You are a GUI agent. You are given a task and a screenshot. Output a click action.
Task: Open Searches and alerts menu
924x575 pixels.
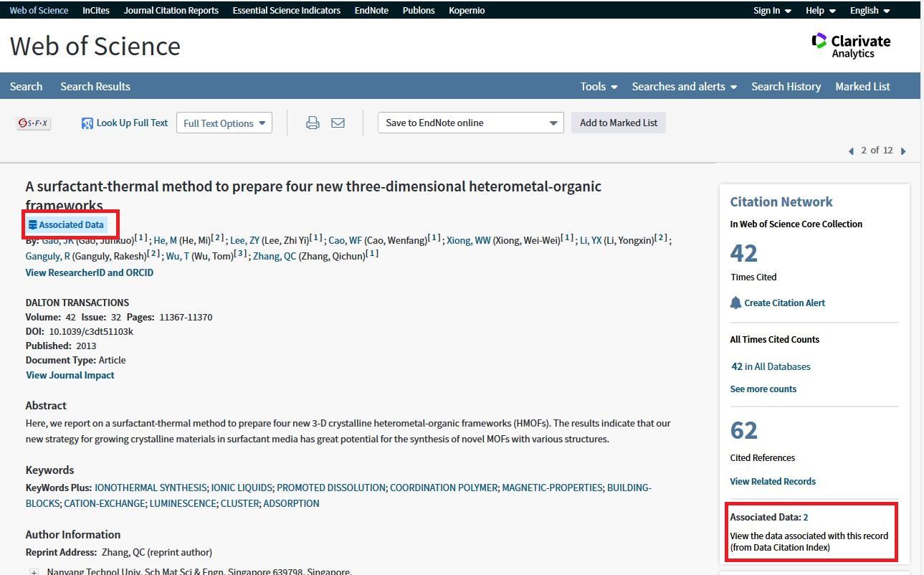point(684,86)
